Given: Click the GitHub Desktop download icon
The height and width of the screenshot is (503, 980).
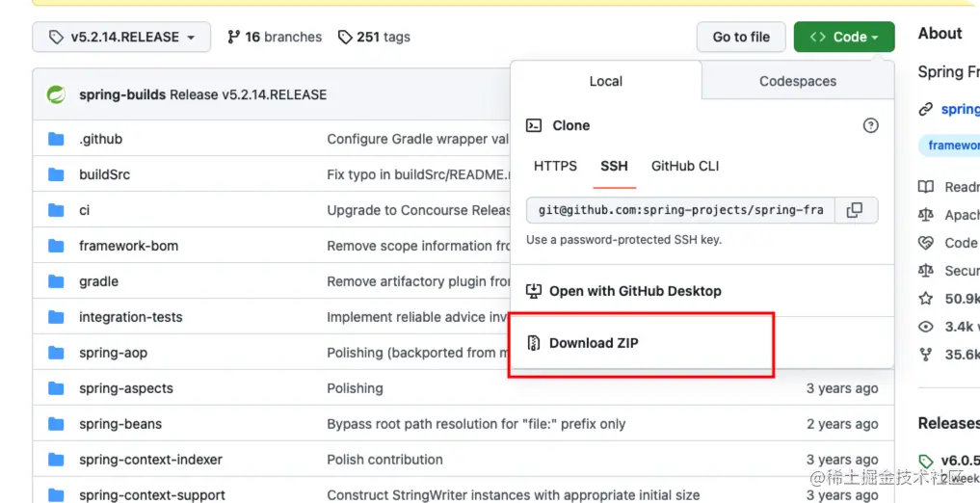Looking at the screenshot, I should 533,291.
